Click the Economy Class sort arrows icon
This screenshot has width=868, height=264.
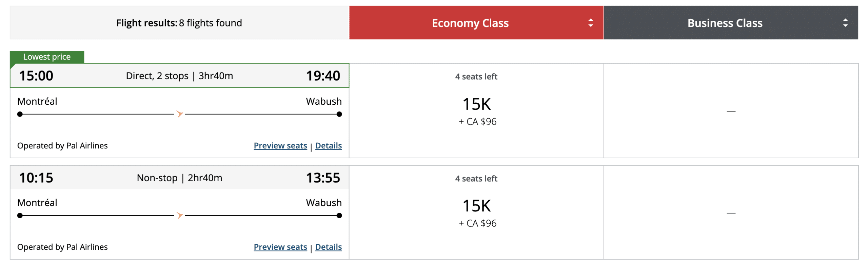pyautogui.click(x=590, y=23)
